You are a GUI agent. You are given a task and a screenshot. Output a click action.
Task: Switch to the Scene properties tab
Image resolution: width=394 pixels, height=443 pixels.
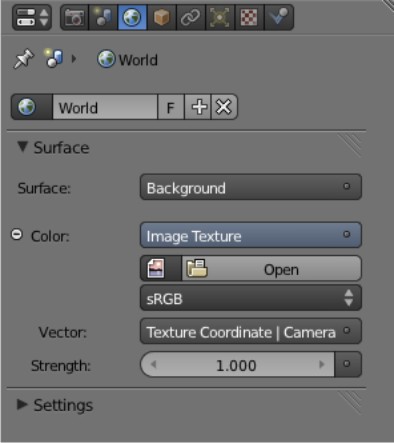pyautogui.click(x=103, y=18)
